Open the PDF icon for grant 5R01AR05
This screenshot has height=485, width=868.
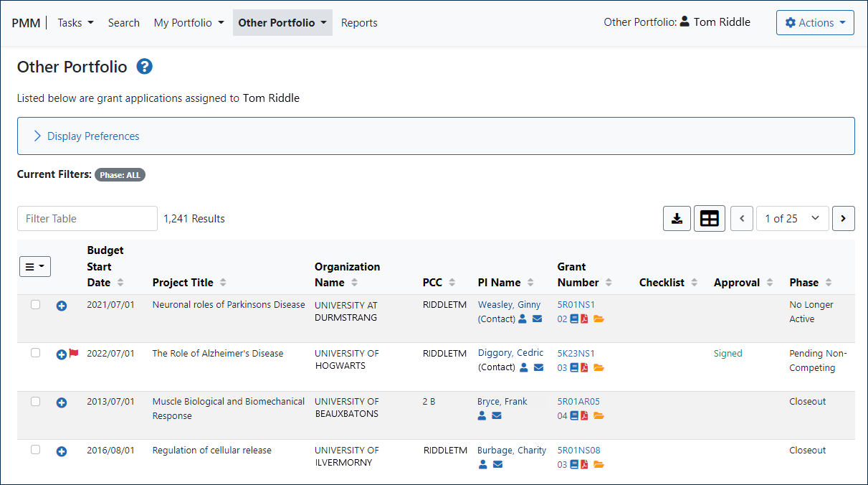coord(584,416)
